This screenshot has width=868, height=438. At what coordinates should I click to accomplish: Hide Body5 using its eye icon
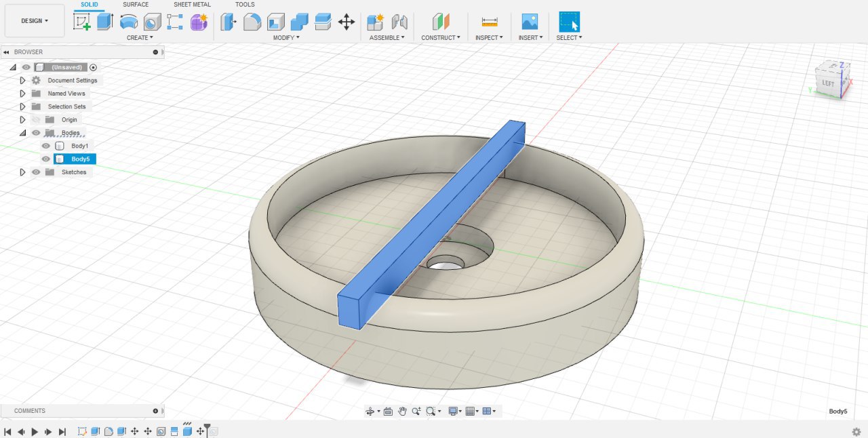point(46,159)
